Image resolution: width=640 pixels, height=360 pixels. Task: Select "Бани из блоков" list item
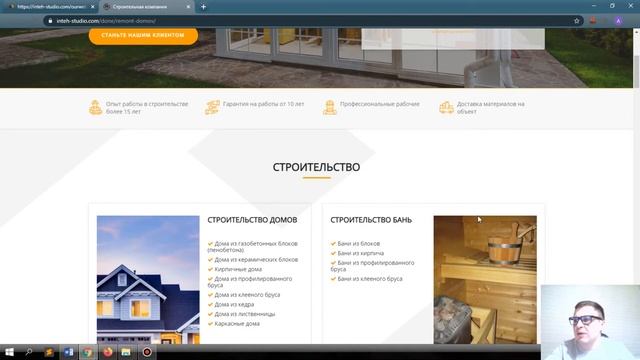click(x=355, y=244)
